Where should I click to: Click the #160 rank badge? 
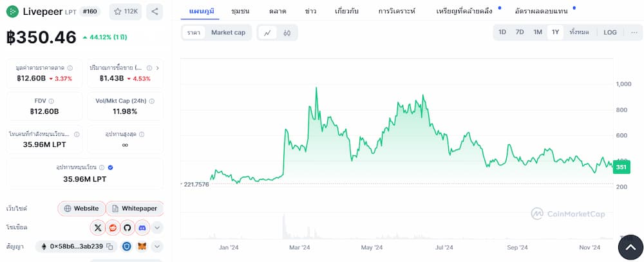tap(90, 11)
